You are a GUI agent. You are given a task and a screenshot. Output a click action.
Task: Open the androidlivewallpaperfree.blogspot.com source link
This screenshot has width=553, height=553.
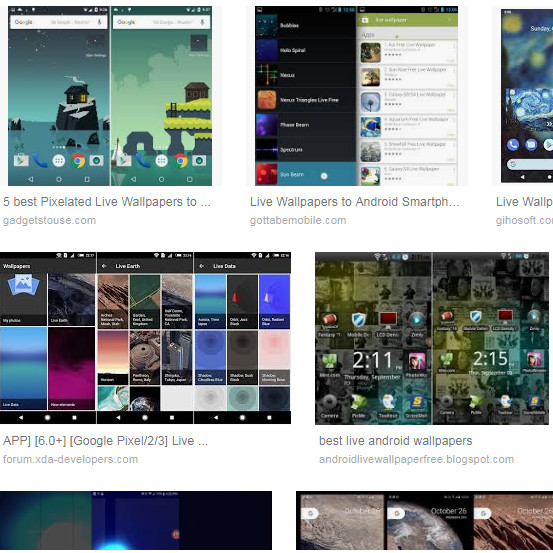click(x=416, y=460)
